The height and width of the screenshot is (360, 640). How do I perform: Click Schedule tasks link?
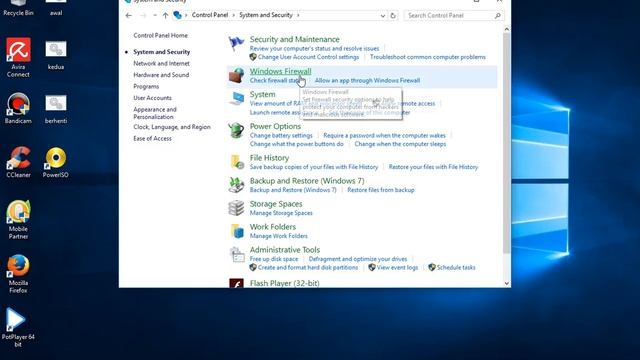tap(456, 267)
